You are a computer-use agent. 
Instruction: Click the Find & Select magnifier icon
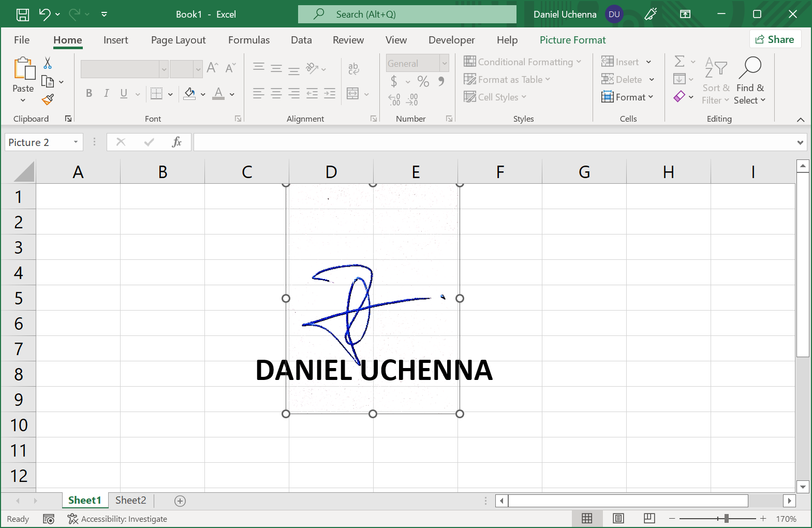(x=750, y=67)
